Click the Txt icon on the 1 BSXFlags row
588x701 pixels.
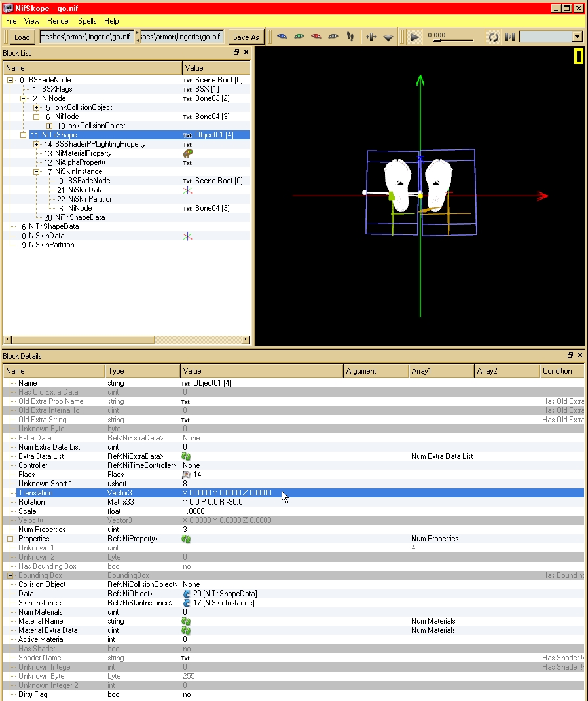pos(187,90)
